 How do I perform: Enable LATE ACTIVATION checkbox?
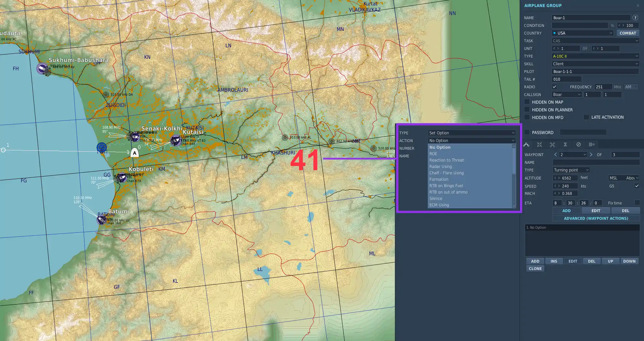coord(586,117)
